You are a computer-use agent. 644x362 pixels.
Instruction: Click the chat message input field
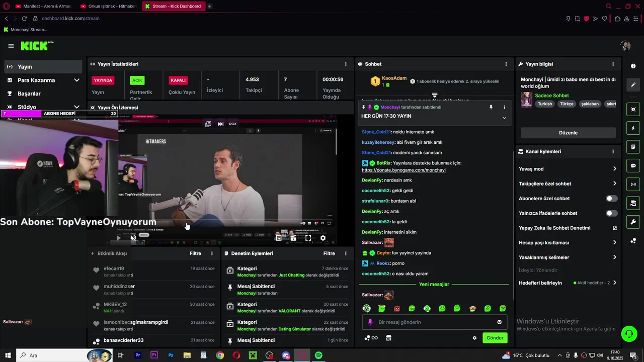coord(434,322)
